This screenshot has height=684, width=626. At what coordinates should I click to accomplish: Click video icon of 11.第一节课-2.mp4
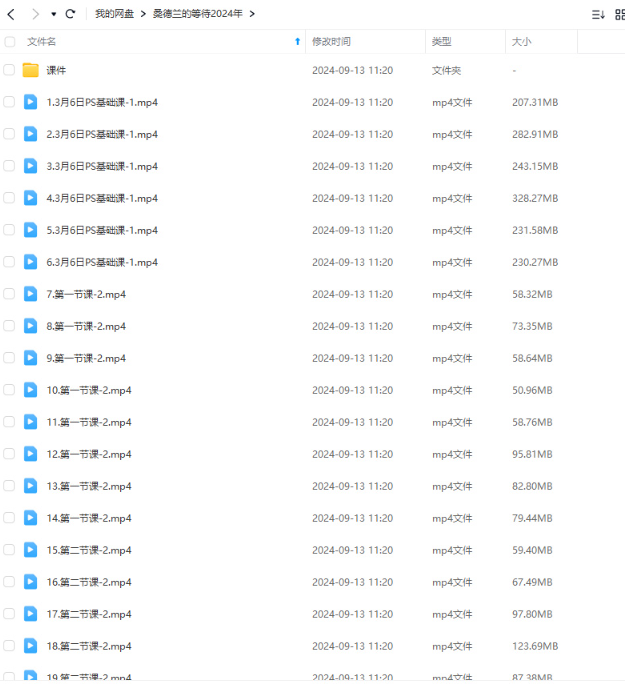(30, 422)
